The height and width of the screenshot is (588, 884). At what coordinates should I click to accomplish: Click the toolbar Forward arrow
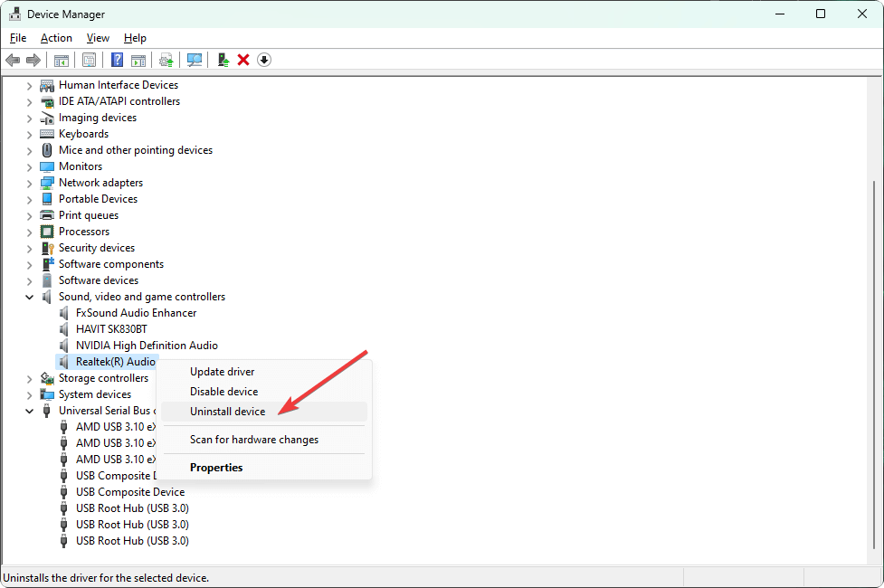click(x=33, y=60)
